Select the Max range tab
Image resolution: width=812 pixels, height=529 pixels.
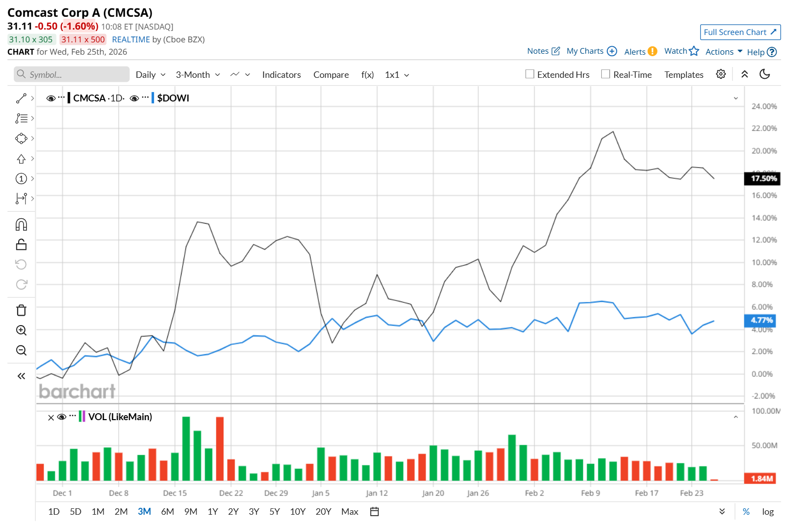(x=350, y=512)
